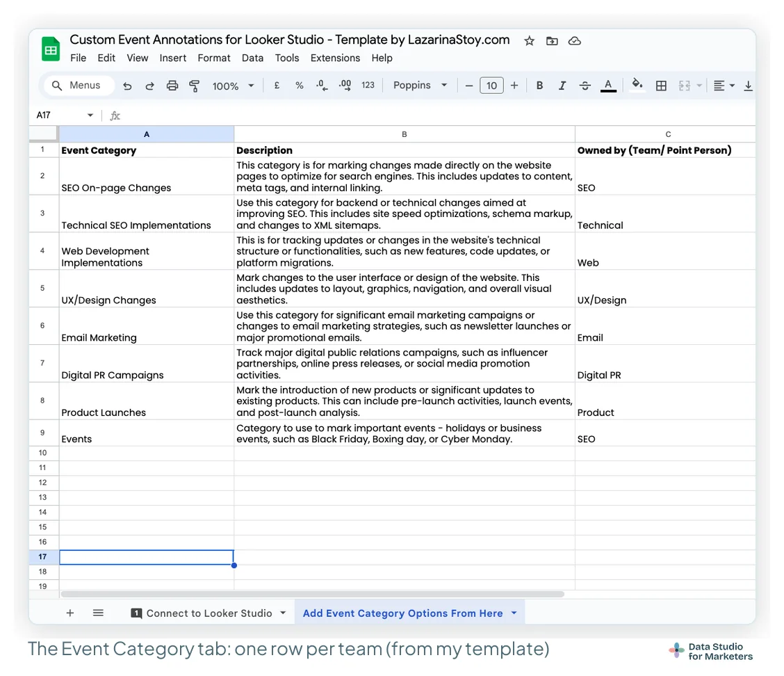Screen dimensions: 784x676
Task: Open the Tools menu
Action: click(287, 58)
